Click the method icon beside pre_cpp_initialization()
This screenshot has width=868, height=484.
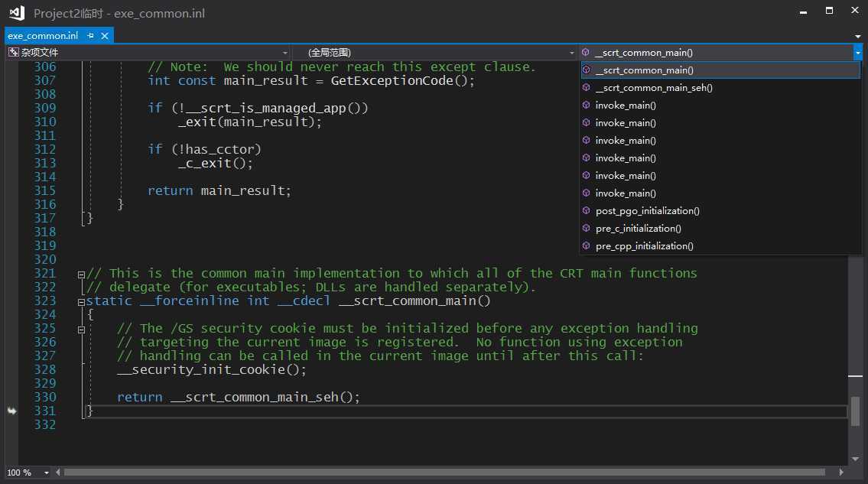click(587, 246)
